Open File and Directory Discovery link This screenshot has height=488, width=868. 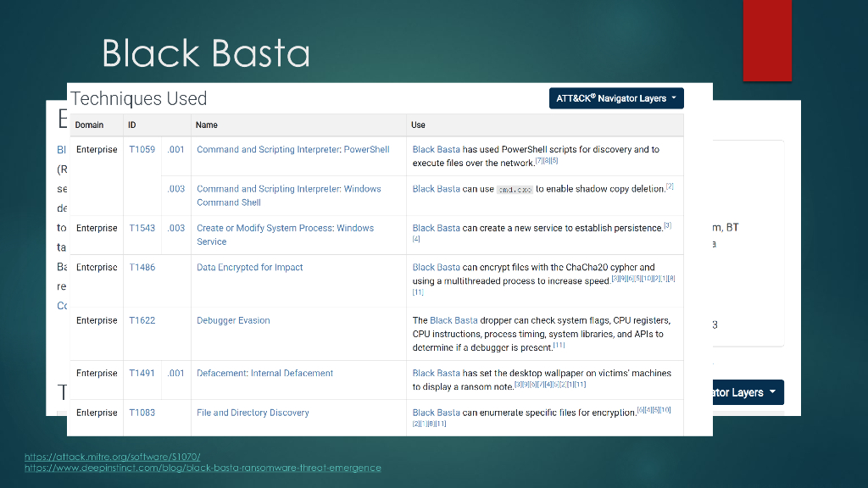pyautogui.click(x=253, y=413)
